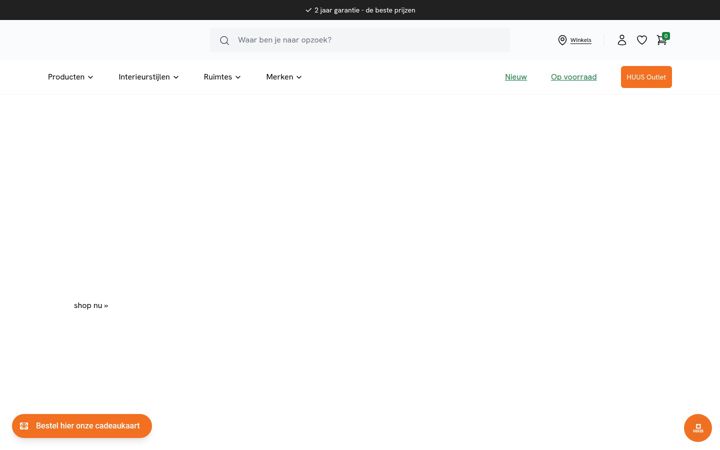Expand the Producten menu
720x450 pixels.
tap(70, 77)
